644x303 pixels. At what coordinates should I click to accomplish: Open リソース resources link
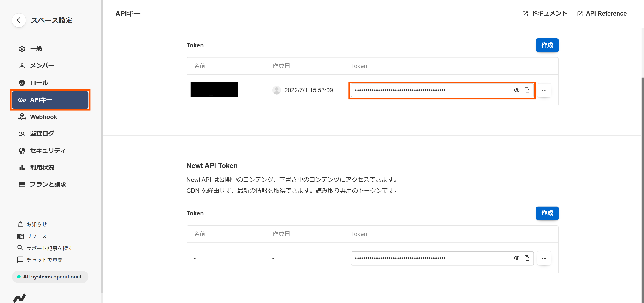[x=32, y=236]
